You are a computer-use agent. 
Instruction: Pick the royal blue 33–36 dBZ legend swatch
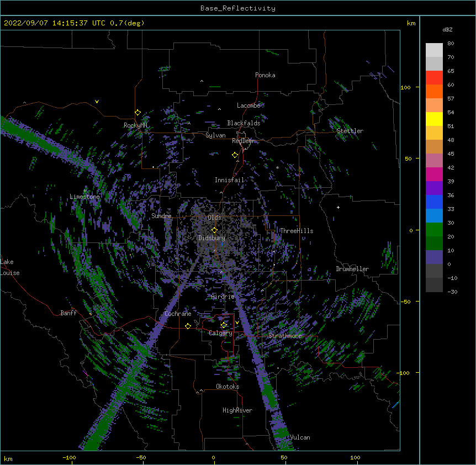click(434, 202)
